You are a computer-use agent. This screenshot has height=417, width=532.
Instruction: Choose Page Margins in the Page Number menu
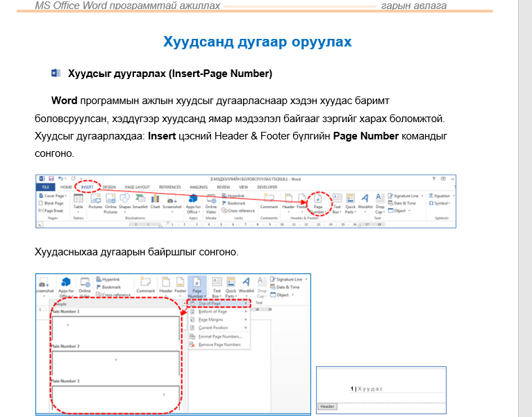point(219,320)
